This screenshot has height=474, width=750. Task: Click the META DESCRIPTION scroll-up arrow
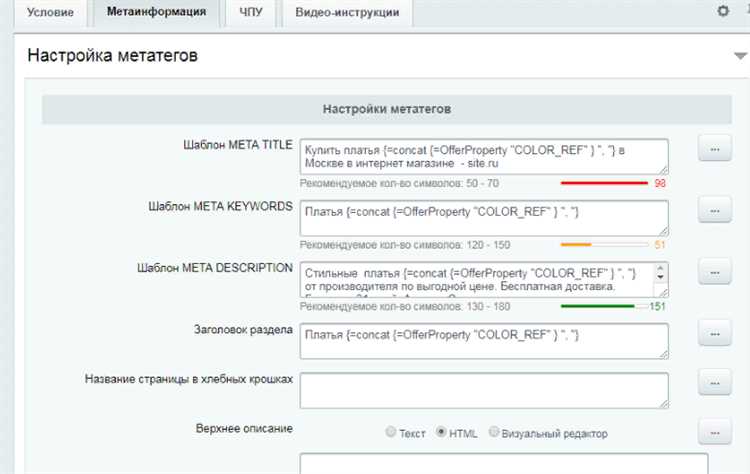pos(660,269)
